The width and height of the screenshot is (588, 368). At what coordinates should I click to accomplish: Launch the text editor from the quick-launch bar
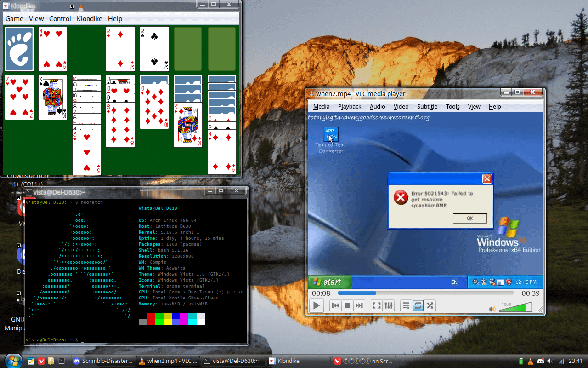click(31, 361)
